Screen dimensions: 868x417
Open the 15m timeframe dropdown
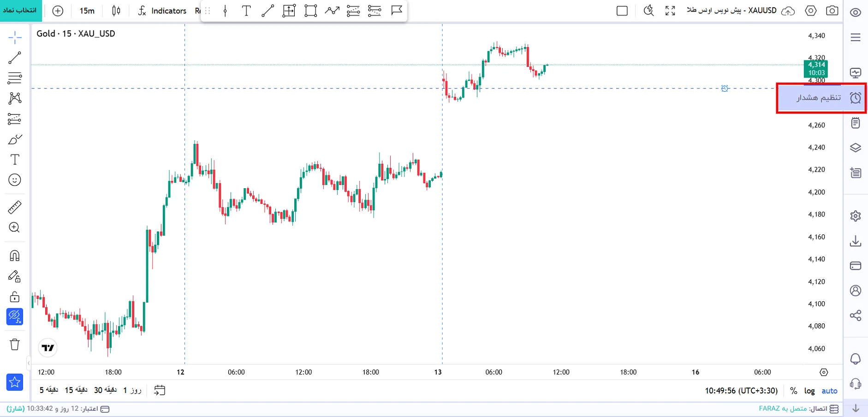click(87, 11)
